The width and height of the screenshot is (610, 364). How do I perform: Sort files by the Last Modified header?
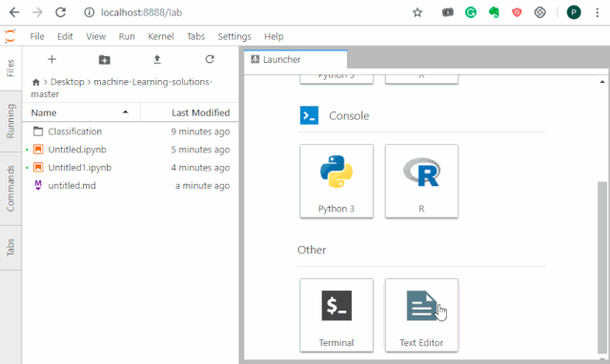pyautogui.click(x=190, y=112)
